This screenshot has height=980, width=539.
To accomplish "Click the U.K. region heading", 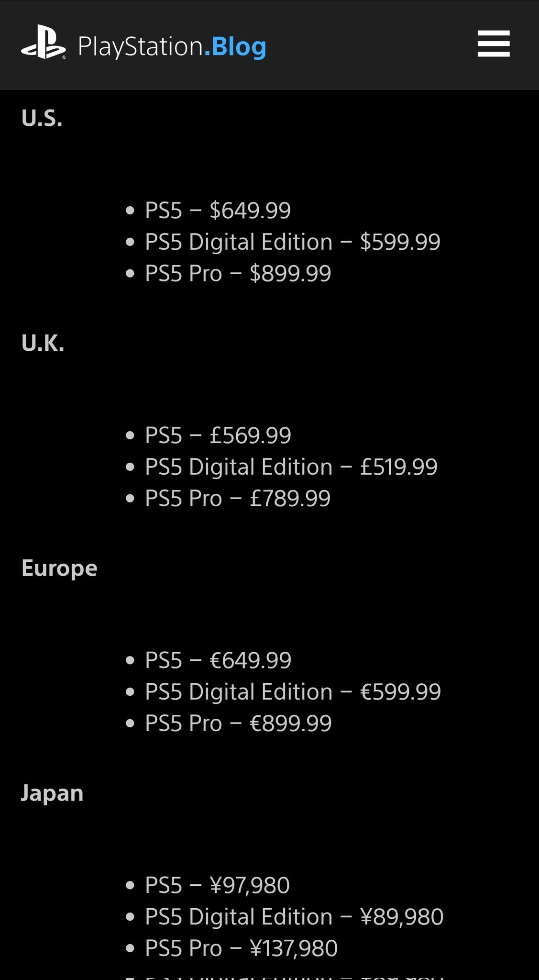I will [x=43, y=343].
